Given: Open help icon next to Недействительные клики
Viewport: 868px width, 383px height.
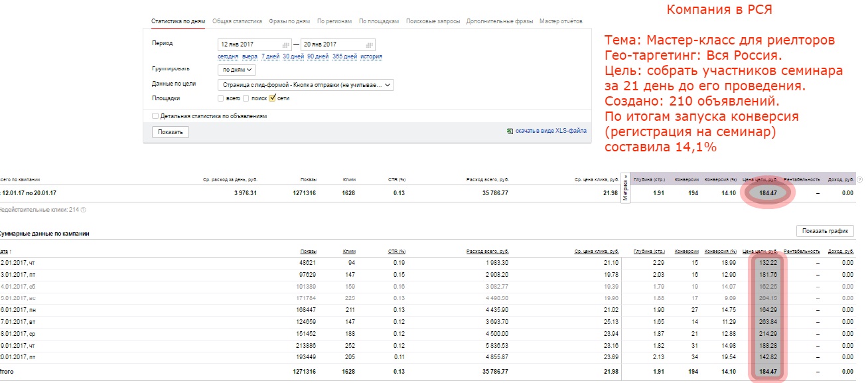Looking at the screenshot, I should pyautogui.click(x=83, y=210).
